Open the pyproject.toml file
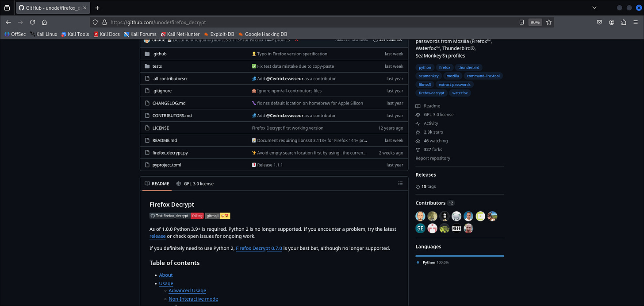 click(x=167, y=165)
